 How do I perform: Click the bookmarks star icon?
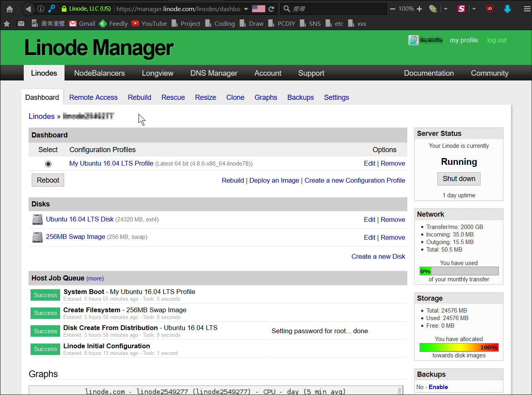7,24
